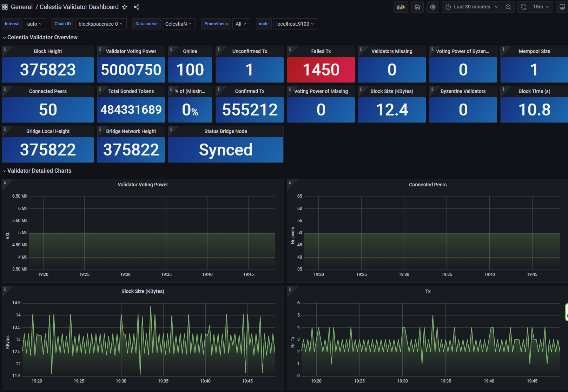Navigate to the General folder breadcrumb

[x=22, y=7]
